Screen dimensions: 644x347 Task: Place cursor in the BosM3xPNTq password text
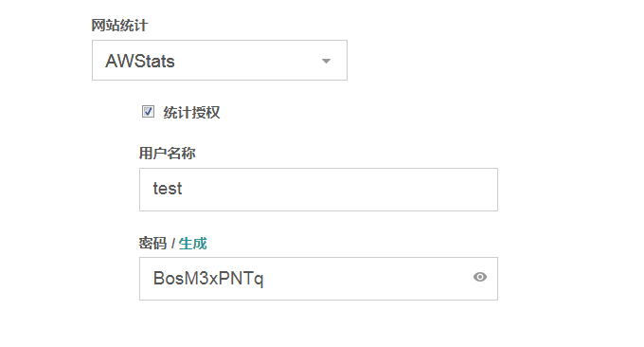pyautogui.click(x=208, y=279)
